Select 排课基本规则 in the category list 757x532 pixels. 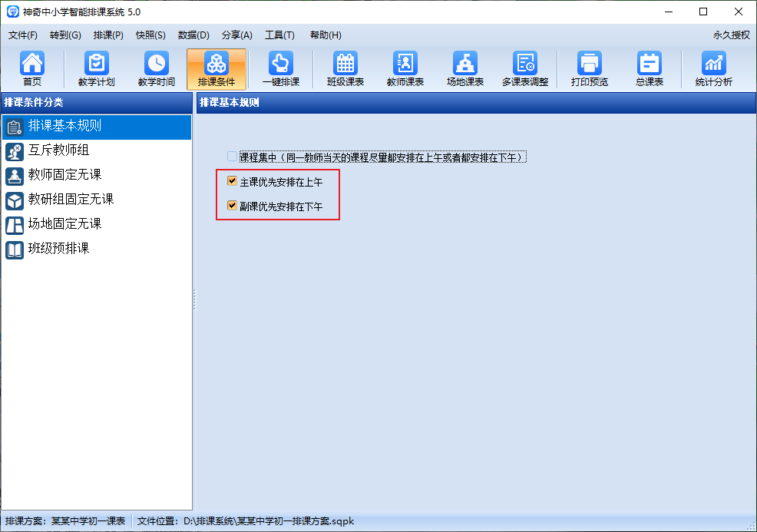tap(97, 127)
